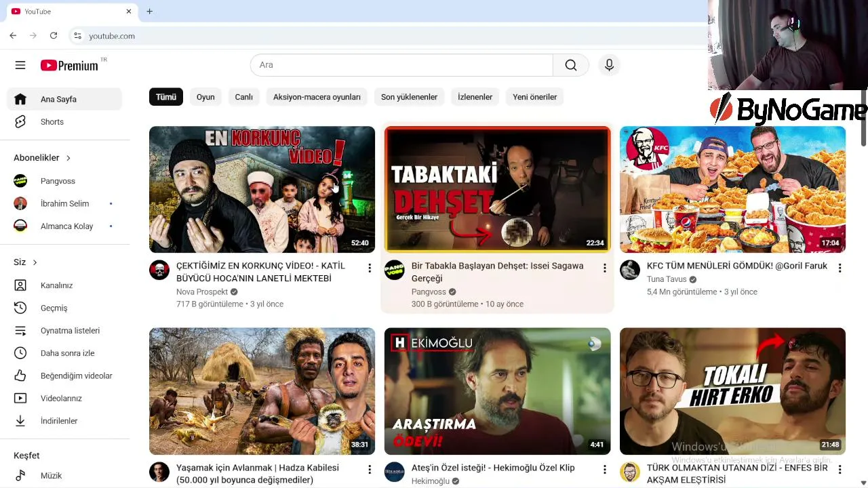Click the search magnifier button
The width and height of the screenshot is (868, 488).
(571, 65)
